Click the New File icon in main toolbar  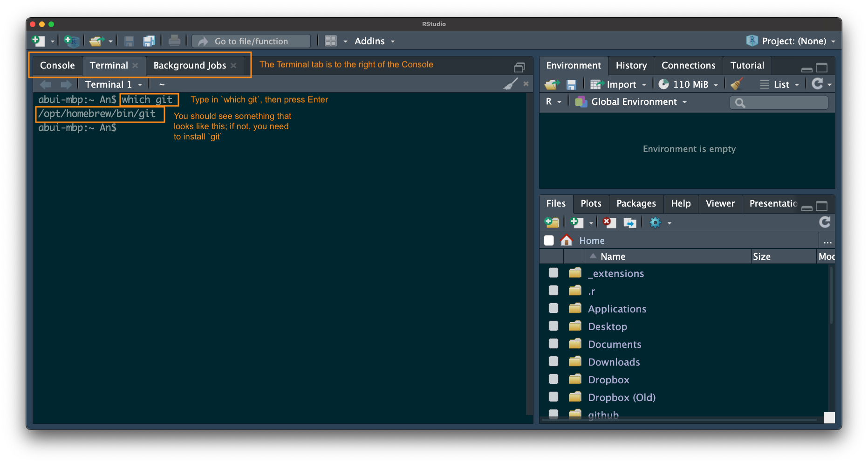click(38, 41)
